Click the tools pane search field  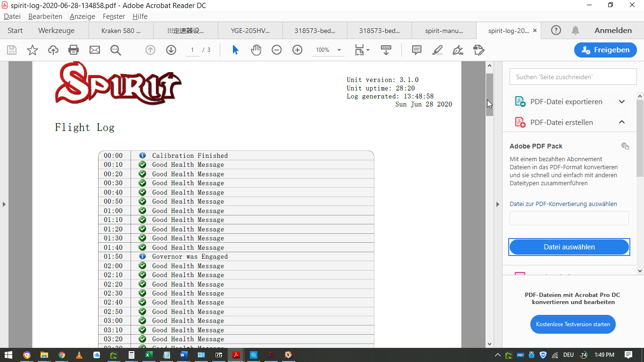pos(573,77)
